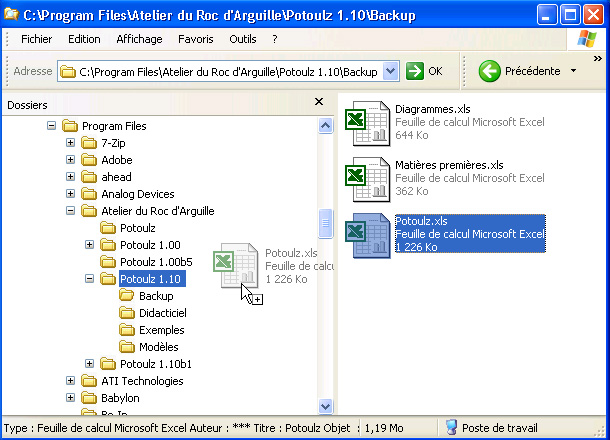
Task: Click the Babylon folder icon
Action: [89, 398]
